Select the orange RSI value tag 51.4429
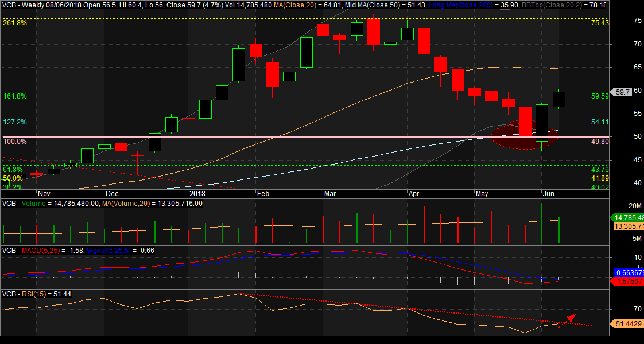Image resolution: width=644 pixels, height=344 pixels. [626, 324]
